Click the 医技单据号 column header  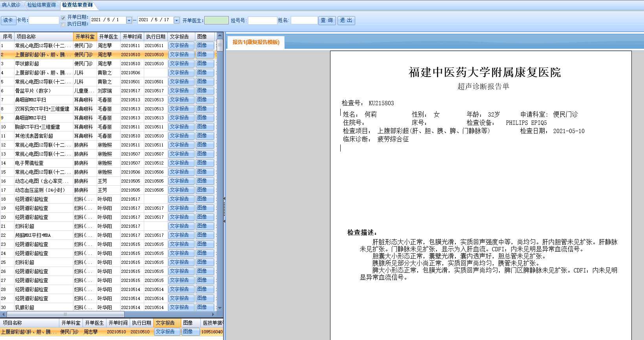[212, 323]
